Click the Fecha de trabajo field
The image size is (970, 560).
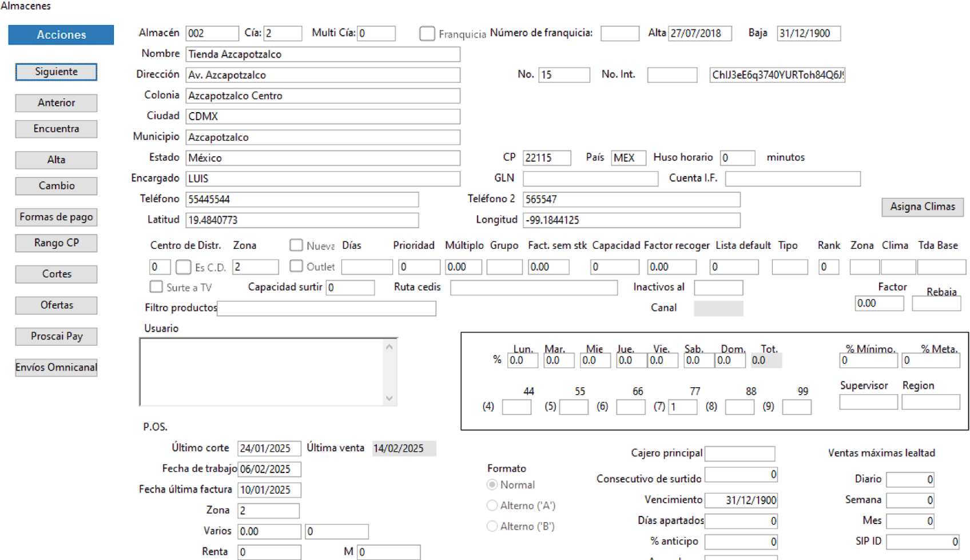[x=269, y=470]
